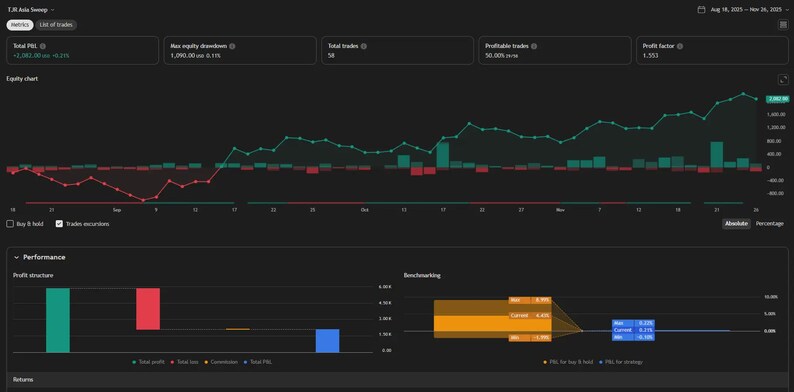Screen dimensions: 794x392
Task: Toggle P&L for strategy legend
Action: click(621, 362)
